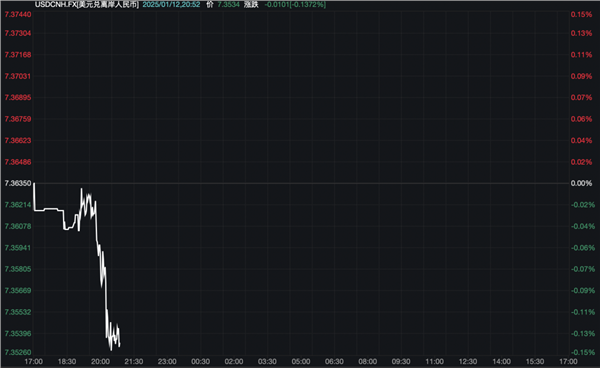
Task: Click the 20:00 time axis label
Action: tap(100, 361)
